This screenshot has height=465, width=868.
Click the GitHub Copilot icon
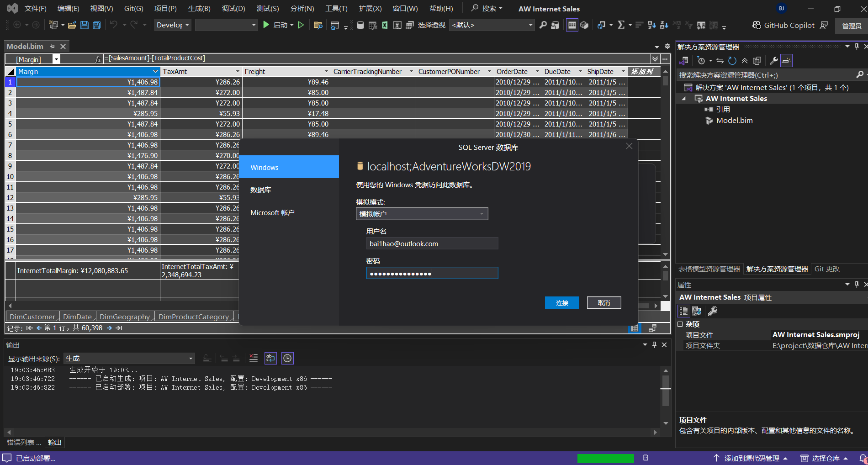[x=757, y=25]
